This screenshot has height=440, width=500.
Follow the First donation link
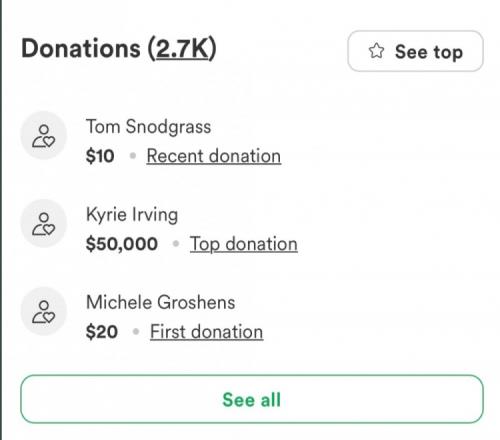point(207,332)
